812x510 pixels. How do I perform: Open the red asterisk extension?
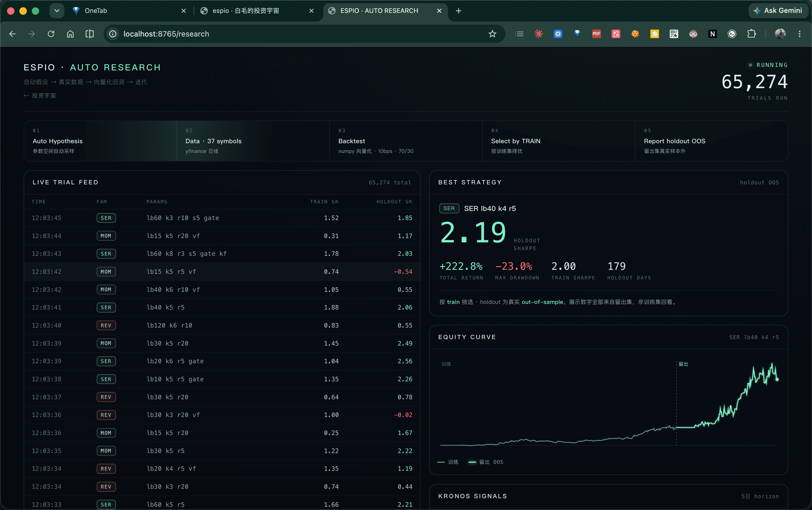coord(539,34)
